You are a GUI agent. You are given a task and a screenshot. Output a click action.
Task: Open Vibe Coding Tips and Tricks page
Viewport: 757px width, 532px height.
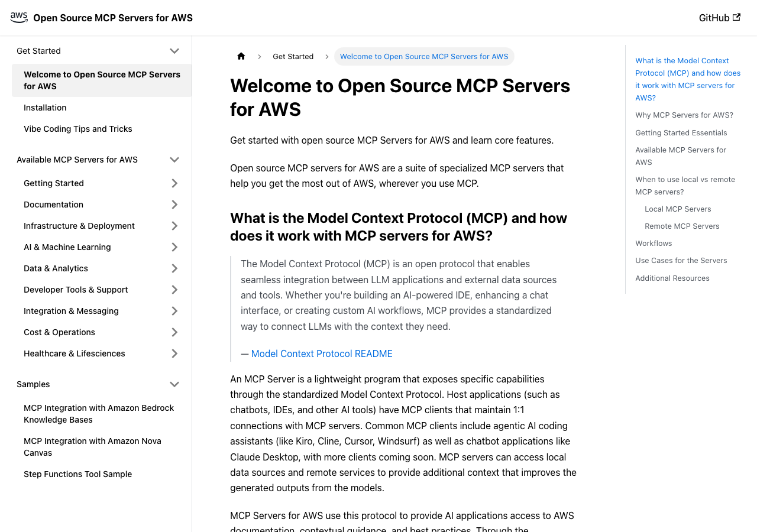click(77, 129)
